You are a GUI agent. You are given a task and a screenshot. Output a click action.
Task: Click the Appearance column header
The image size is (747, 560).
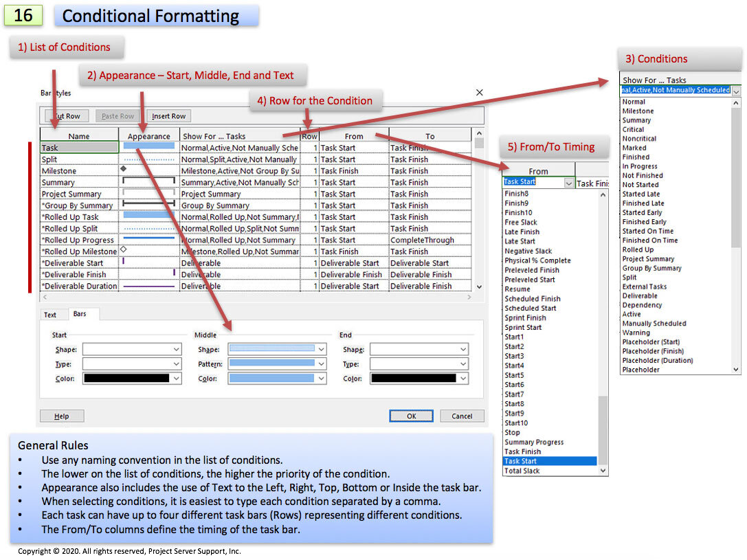pyautogui.click(x=148, y=136)
